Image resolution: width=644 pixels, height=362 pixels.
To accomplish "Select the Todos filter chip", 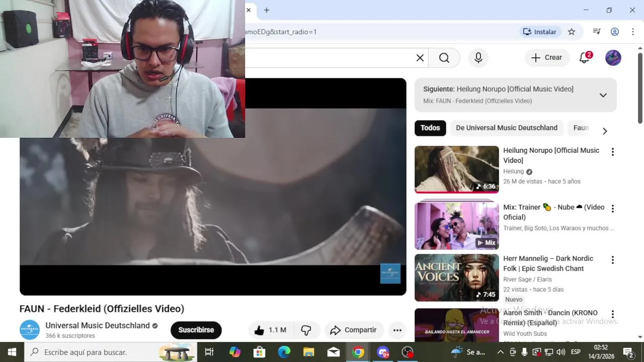I will pyautogui.click(x=430, y=128).
